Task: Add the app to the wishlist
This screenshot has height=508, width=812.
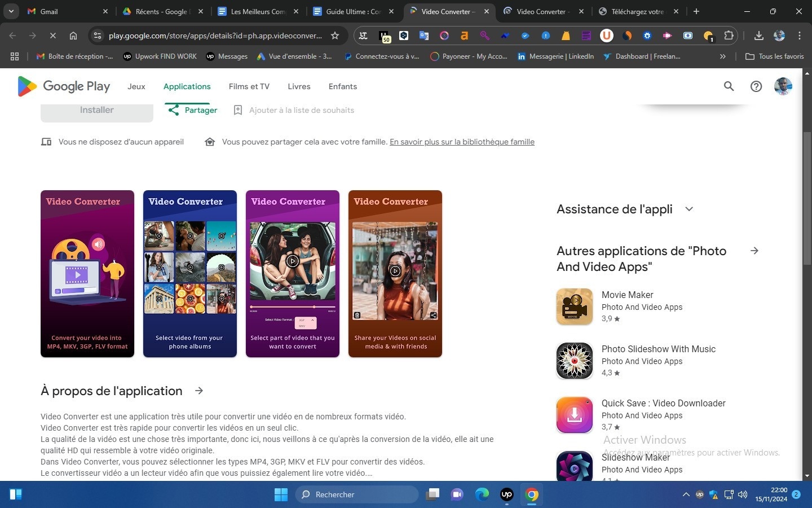Action: 294,110
